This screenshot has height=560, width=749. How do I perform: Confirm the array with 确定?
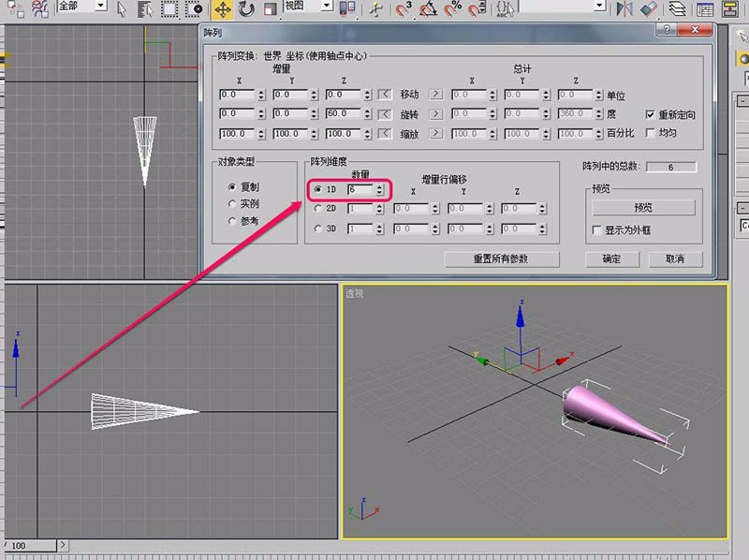pos(611,258)
